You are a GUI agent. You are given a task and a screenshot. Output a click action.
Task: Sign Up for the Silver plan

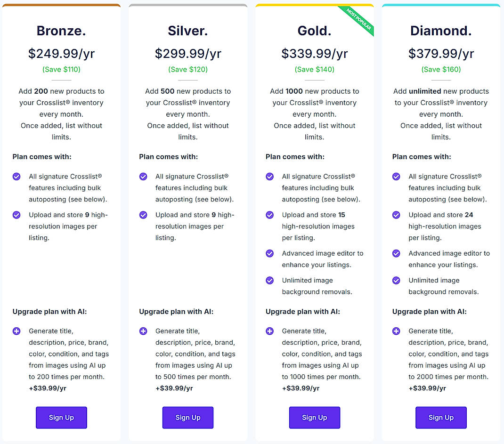[188, 418]
